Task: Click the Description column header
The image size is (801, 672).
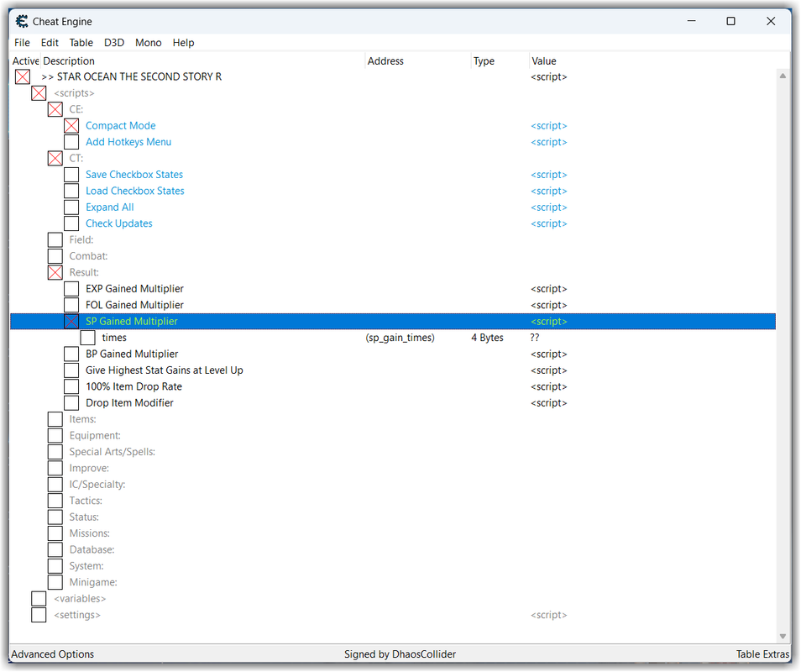Action: pos(202,61)
